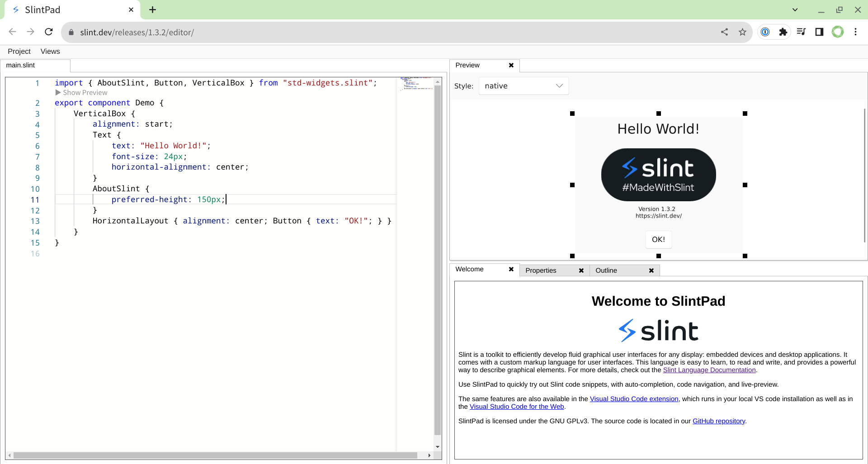Click the browser back arrow
Image resolution: width=868 pixels, height=464 pixels.
(12, 32)
